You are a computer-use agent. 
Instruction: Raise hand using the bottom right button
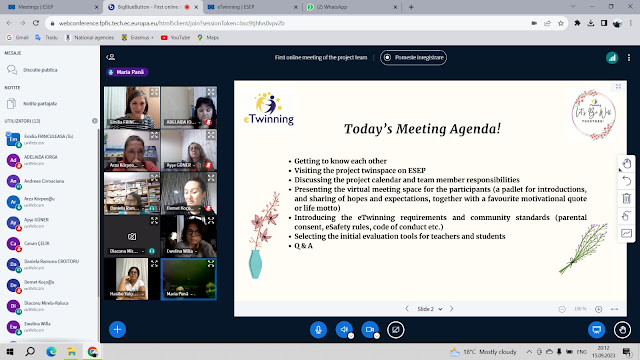[622, 330]
